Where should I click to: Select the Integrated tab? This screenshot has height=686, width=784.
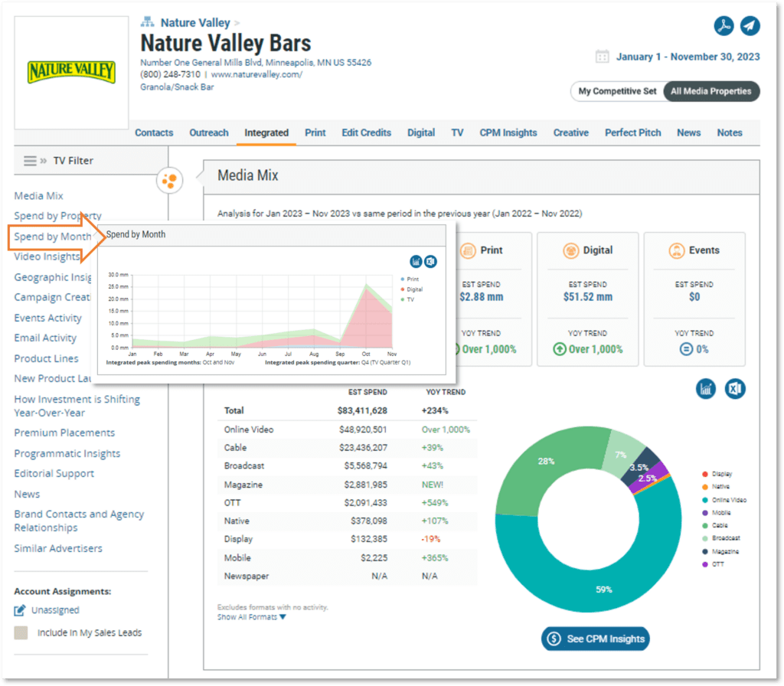point(266,132)
